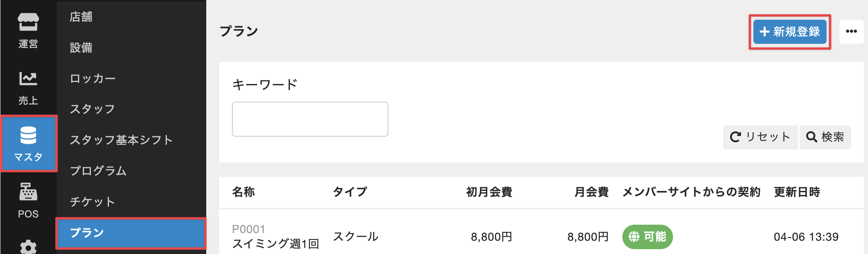
Task: Open the スイミング週1回 plan row
Action: pos(275,243)
